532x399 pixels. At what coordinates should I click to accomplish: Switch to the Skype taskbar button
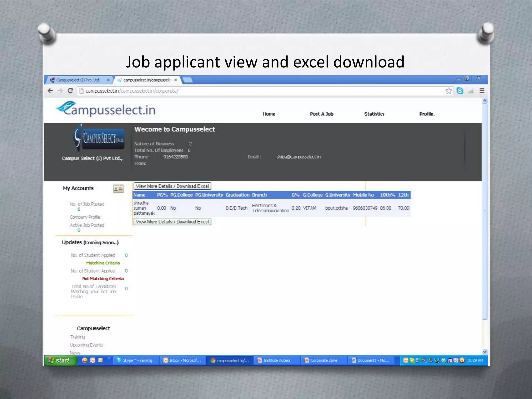(135, 360)
